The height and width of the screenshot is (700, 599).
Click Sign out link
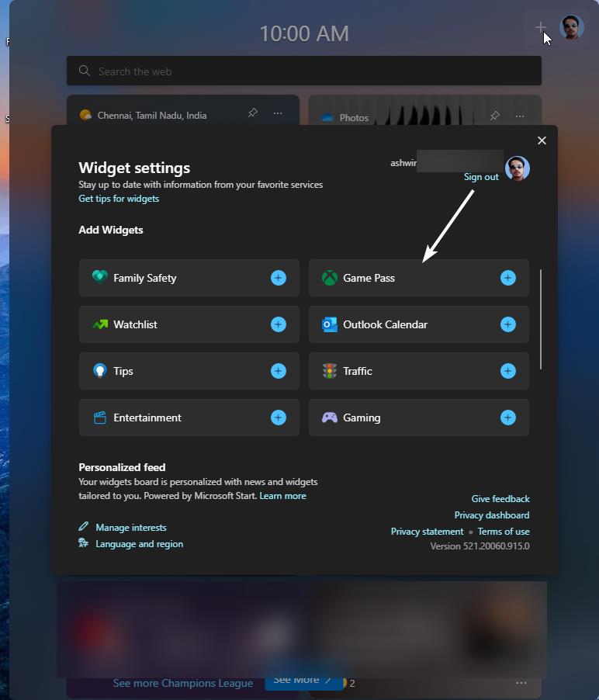click(481, 177)
